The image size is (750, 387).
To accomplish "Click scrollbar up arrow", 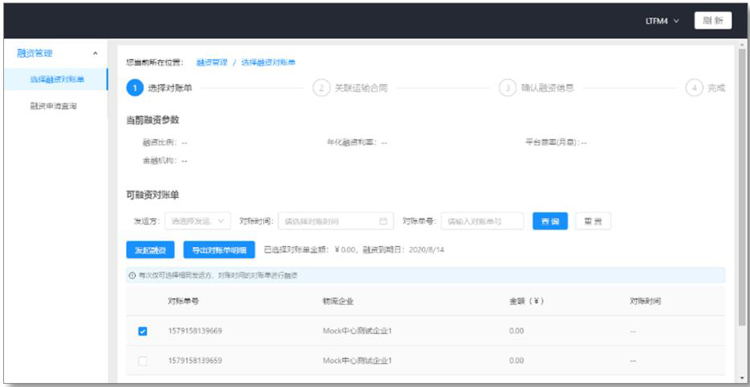I will (x=742, y=45).
